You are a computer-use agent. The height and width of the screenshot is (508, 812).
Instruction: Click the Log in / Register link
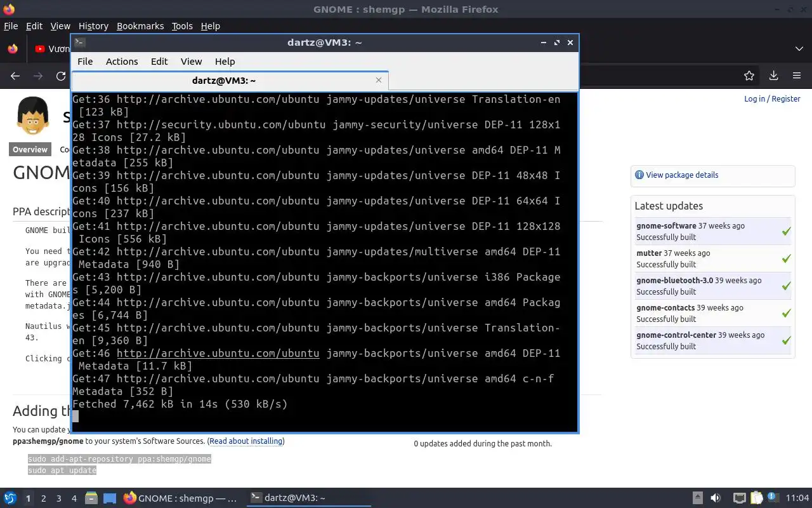tap(772, 98)
